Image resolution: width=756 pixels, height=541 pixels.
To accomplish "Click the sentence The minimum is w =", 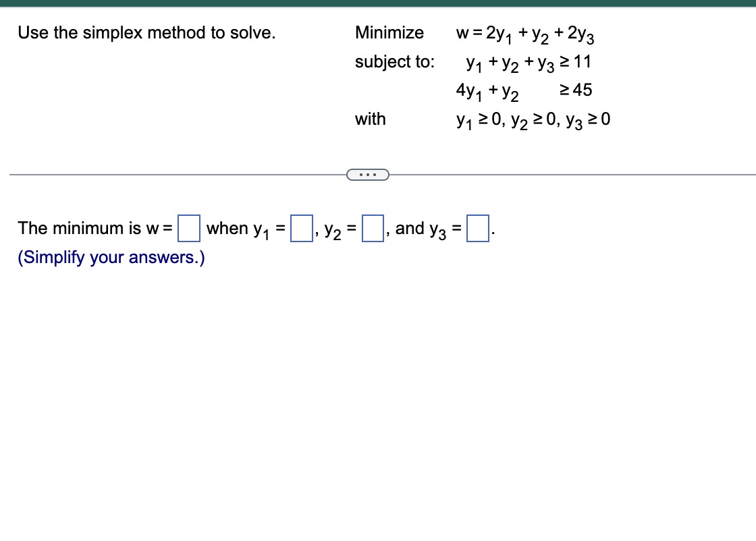I will [93, 228].
